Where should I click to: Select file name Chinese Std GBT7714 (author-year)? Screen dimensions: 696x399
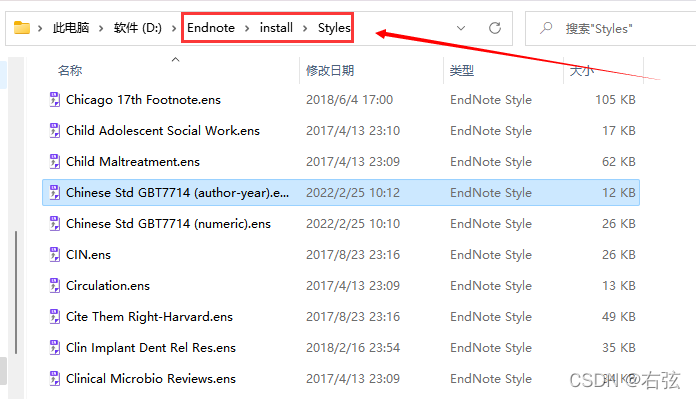(178, 193)
